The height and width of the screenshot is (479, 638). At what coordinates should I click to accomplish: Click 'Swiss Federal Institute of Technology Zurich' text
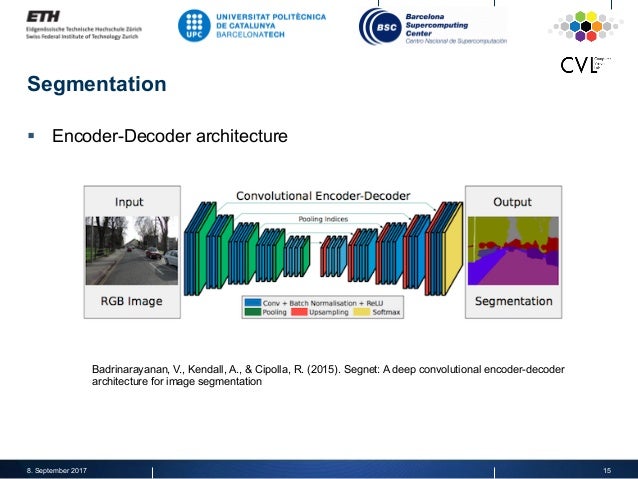[x=82, y=37]
